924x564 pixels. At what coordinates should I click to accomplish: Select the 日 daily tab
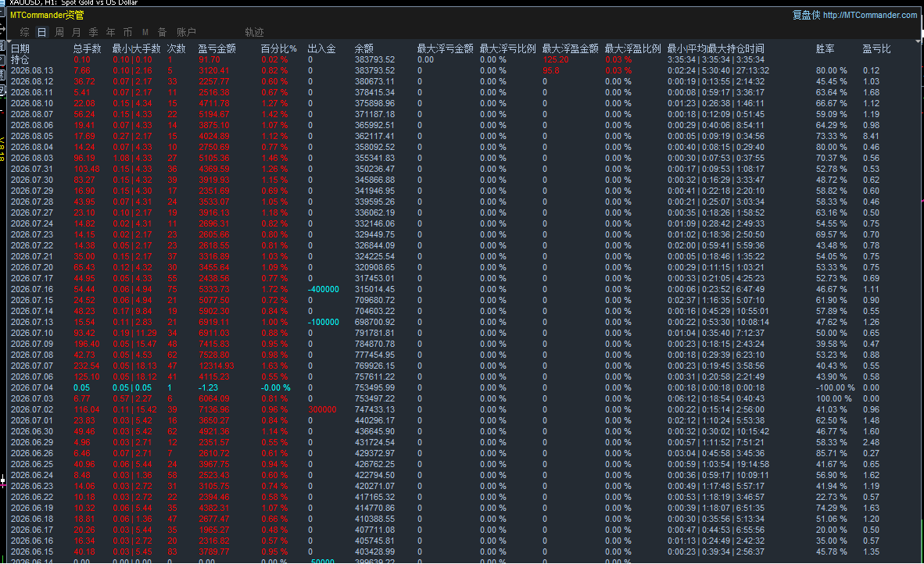coord(42,32)
